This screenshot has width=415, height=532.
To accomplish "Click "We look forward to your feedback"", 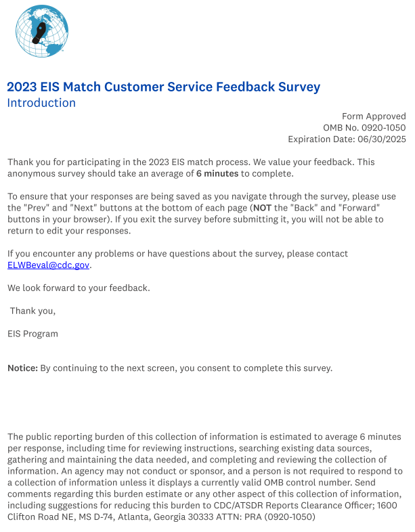I will click(79, 288).
